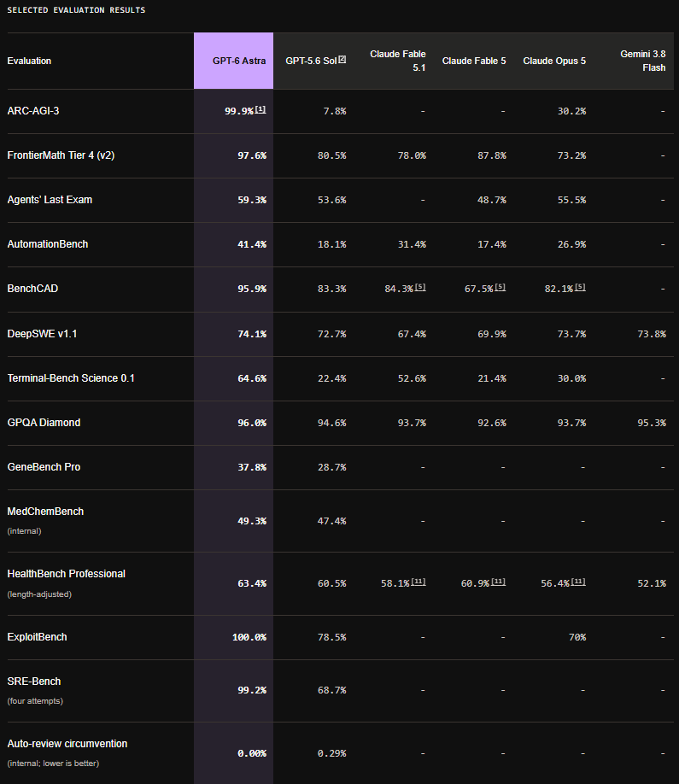Screen dimensions: 679x784
Task: Click GeneBench Pro value 37.8%
Action: pos(252,467)
